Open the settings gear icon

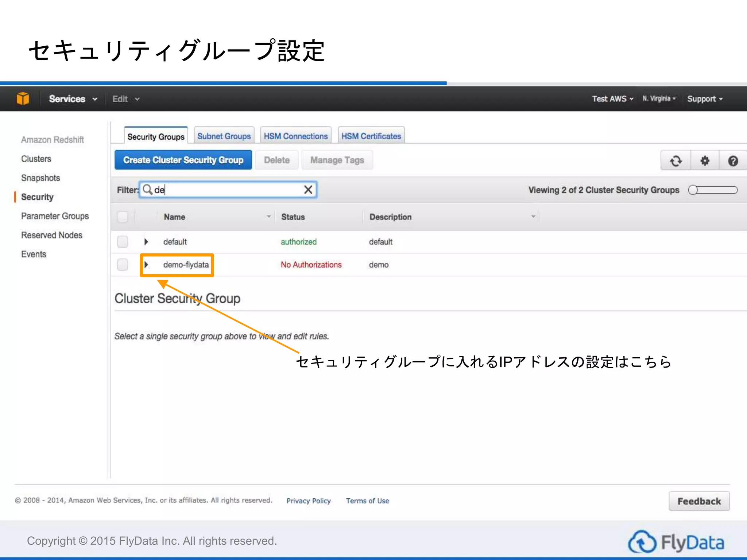(x=705, y=161)
